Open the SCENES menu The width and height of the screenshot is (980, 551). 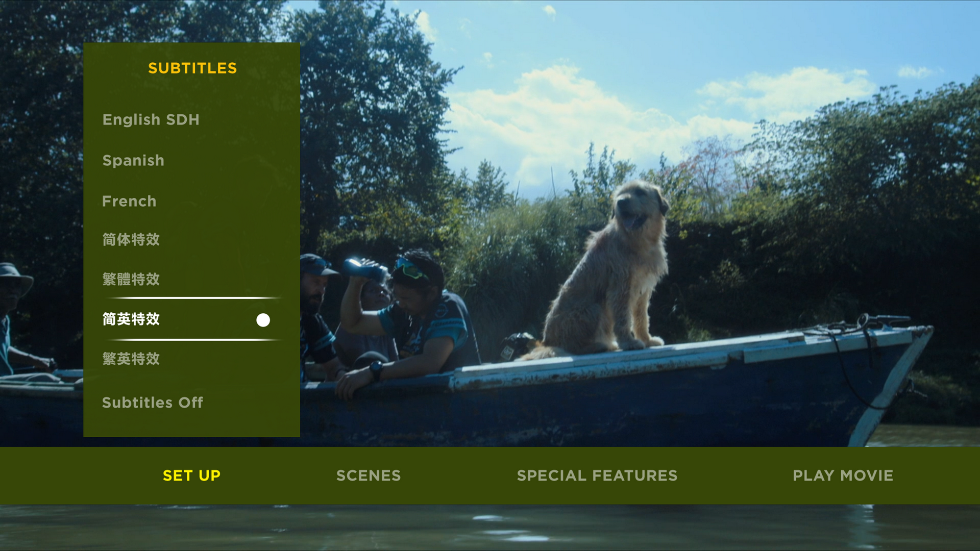coord(369,475)
